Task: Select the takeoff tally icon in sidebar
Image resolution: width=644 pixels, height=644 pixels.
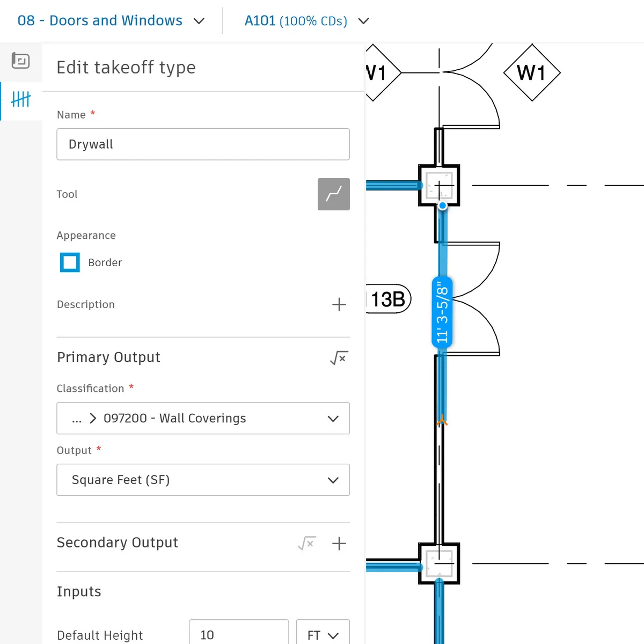Action: coord(20,100)
